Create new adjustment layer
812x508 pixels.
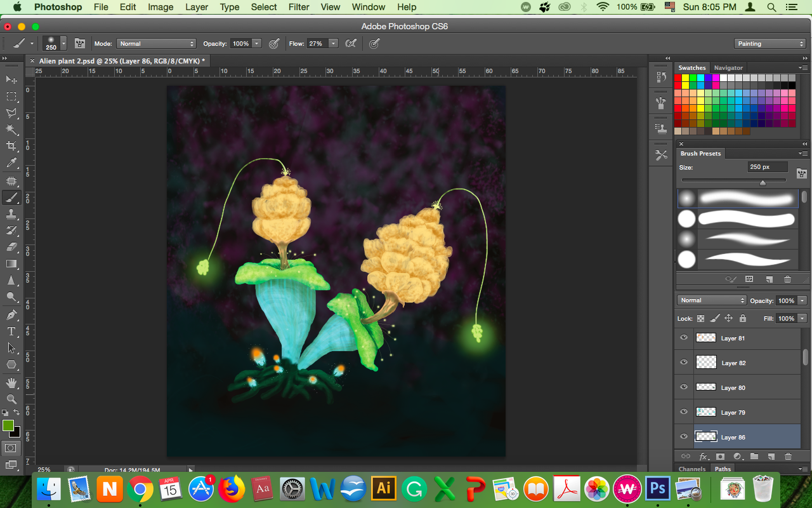tap(737, 457)
